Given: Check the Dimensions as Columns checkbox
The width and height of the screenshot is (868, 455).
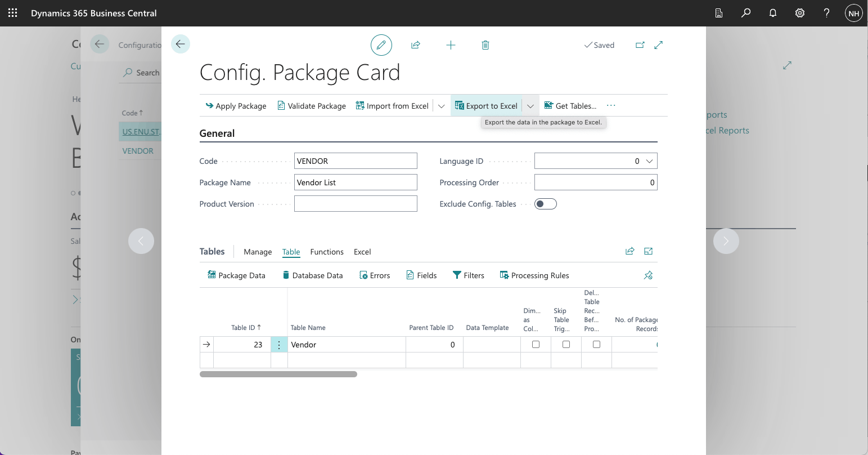Looking at the screenshot, I should tap(536, 345).
